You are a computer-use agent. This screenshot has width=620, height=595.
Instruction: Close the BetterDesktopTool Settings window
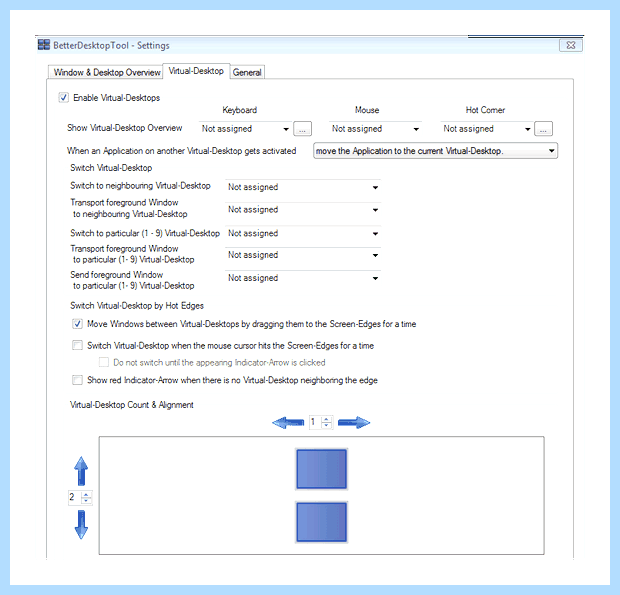[571, 45]
